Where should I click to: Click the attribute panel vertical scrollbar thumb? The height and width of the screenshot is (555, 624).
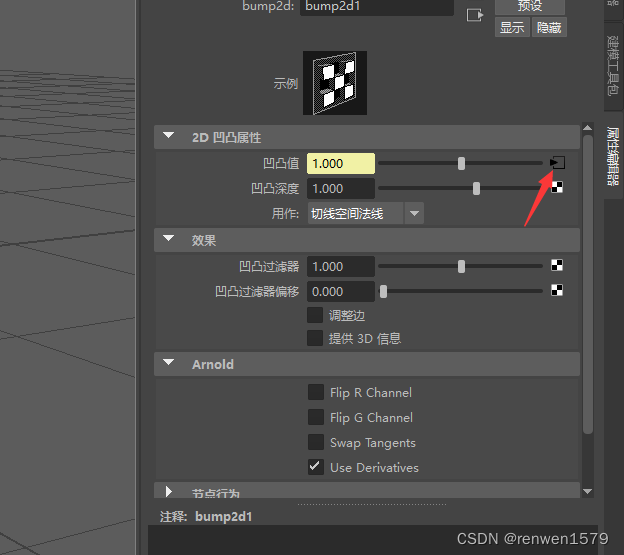click(588, 284)
